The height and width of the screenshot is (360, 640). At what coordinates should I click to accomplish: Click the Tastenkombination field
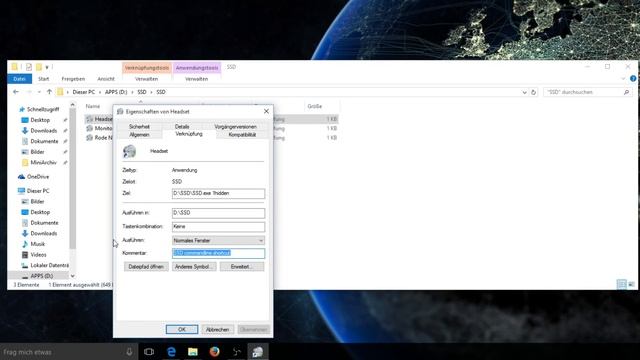click(218, 227)
